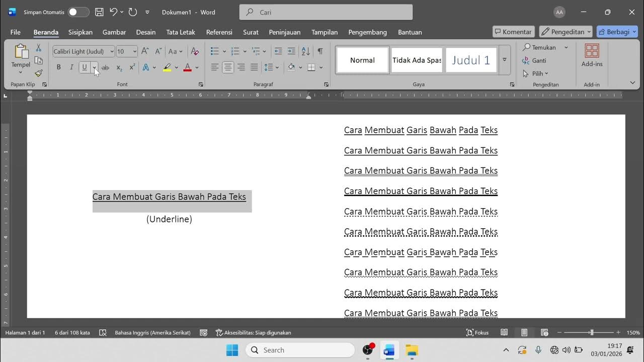This screenshot has width=644, height=362.
Task: Increase paragraph indent
Action: coord(291,51)
